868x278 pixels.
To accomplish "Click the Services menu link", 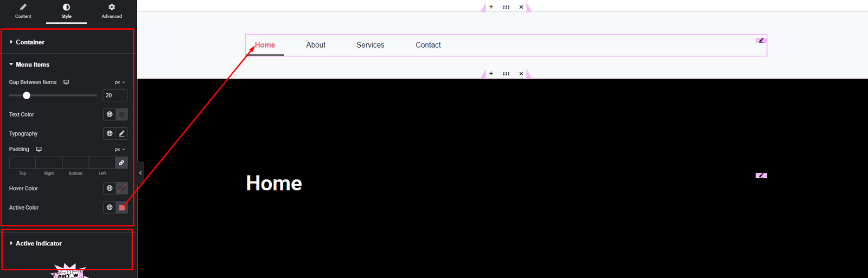I will point(370,45).
